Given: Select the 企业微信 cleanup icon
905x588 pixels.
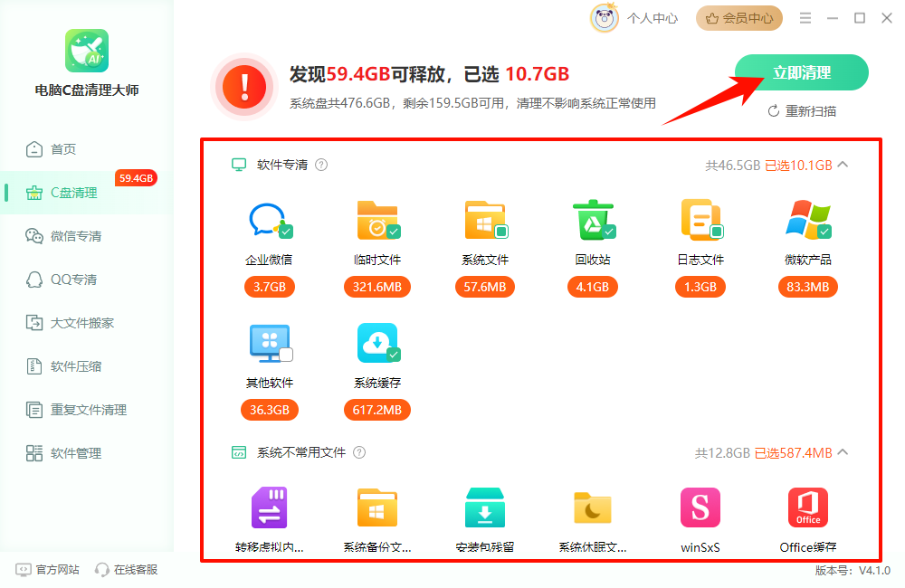Looking at the screenshot, I should click(x=269, y=219).
